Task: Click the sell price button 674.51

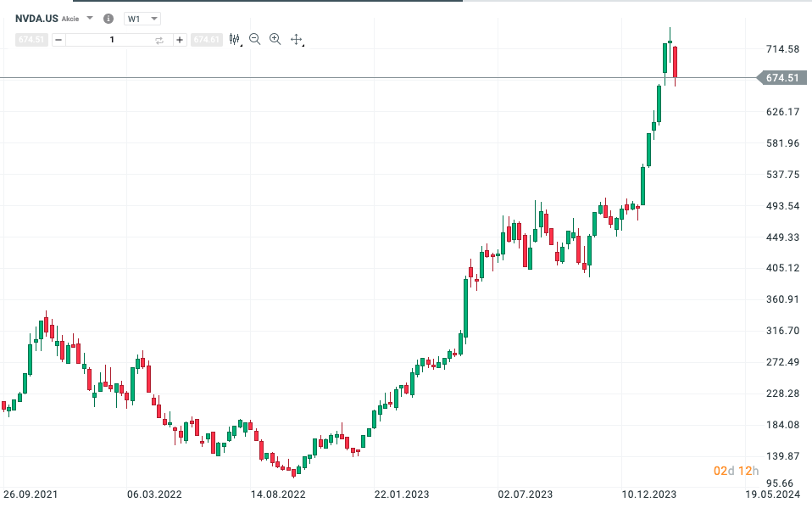Action: coord(31,40)
